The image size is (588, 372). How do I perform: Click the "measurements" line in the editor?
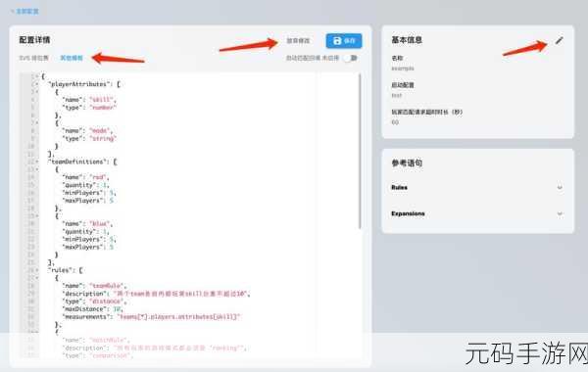click(x=151, y=317)
